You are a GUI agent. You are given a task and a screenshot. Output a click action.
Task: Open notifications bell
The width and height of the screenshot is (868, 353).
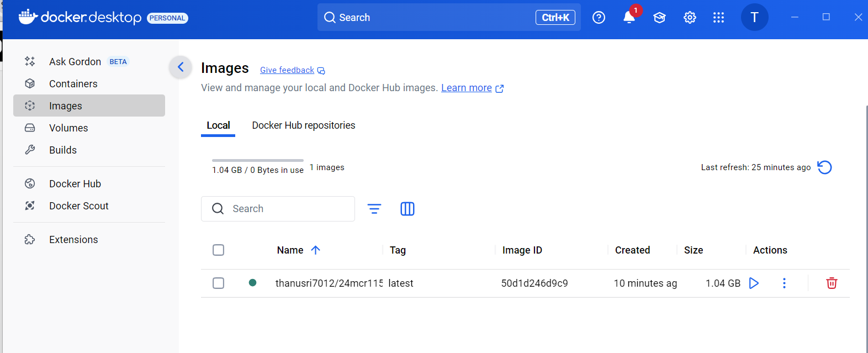pyautogui.click(x=629, y=18)
